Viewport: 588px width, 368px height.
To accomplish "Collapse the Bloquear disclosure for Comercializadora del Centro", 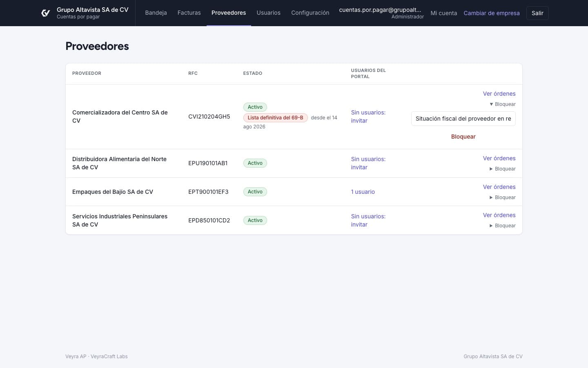I will coord(502,104).
